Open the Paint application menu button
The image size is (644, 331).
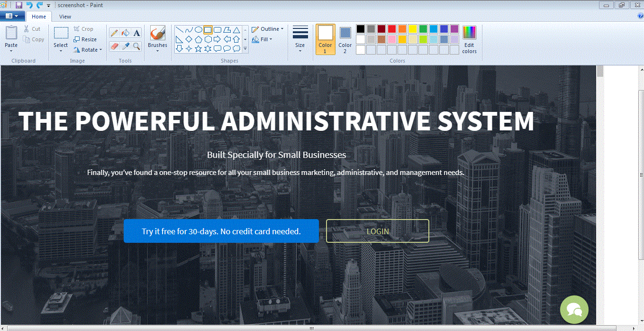(x=12, y=16)
